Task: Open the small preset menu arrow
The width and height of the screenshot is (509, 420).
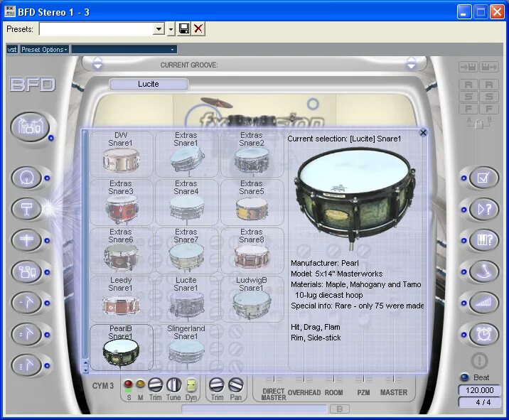Action: [x=171, y=29]
